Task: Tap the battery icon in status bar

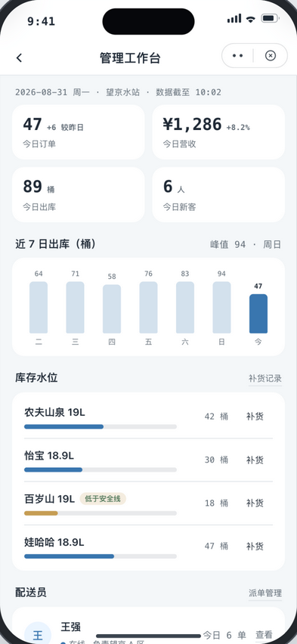Action: pos(271,18)
